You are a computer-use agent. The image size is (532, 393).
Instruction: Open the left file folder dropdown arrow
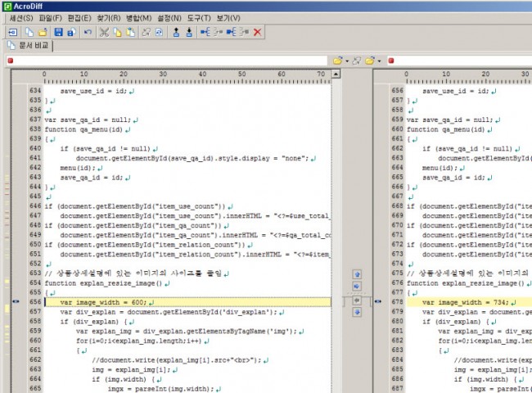(x=347, y=61)
